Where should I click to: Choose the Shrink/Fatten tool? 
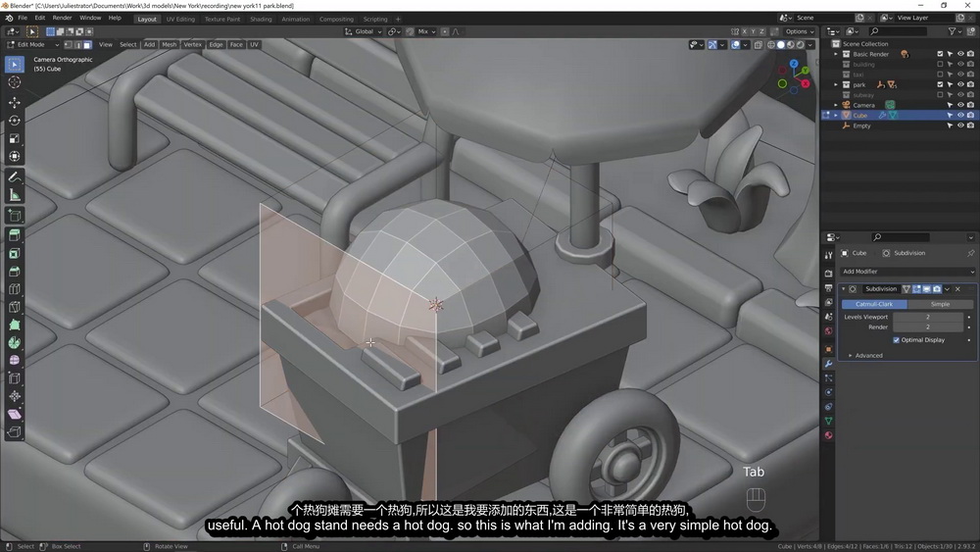15,396
